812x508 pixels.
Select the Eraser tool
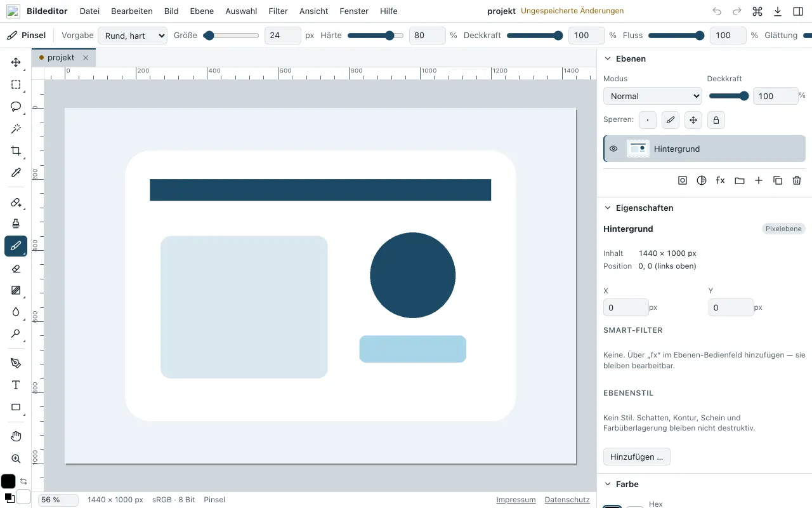click(x=16, y=269)
